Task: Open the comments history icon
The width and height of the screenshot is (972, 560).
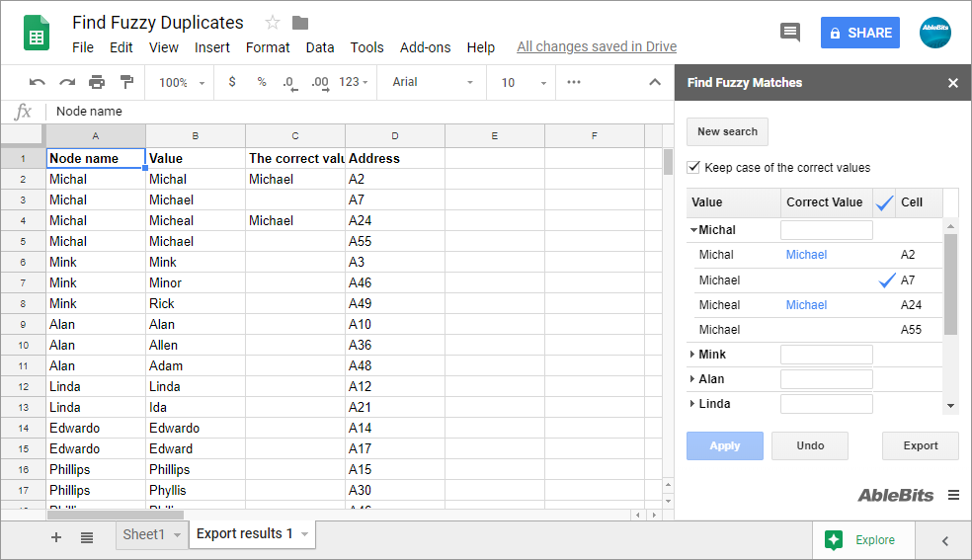Action: (790, 33)
